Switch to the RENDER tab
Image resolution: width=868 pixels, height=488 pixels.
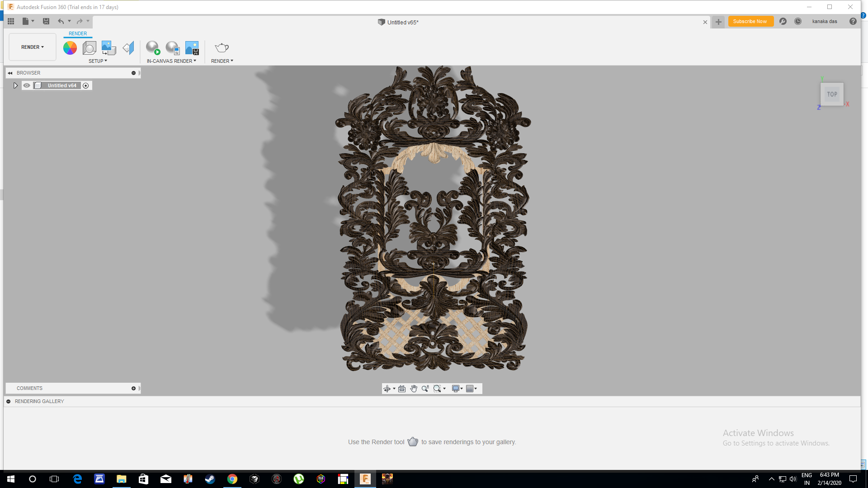tap(77, 33)
